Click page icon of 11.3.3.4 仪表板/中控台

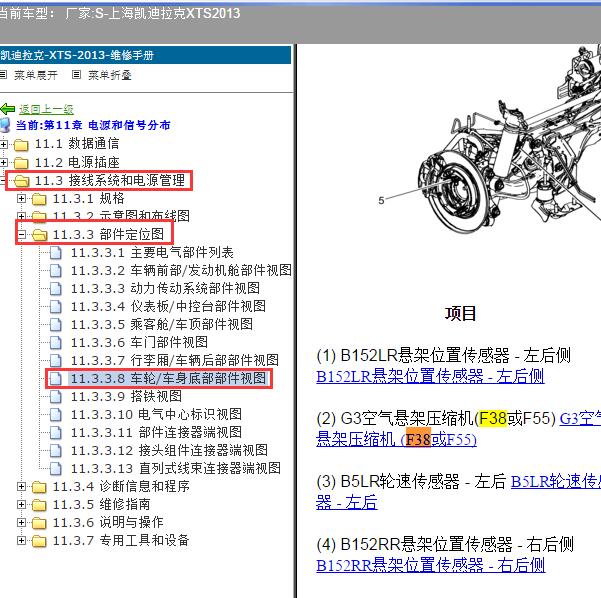(x=56, y=307)
